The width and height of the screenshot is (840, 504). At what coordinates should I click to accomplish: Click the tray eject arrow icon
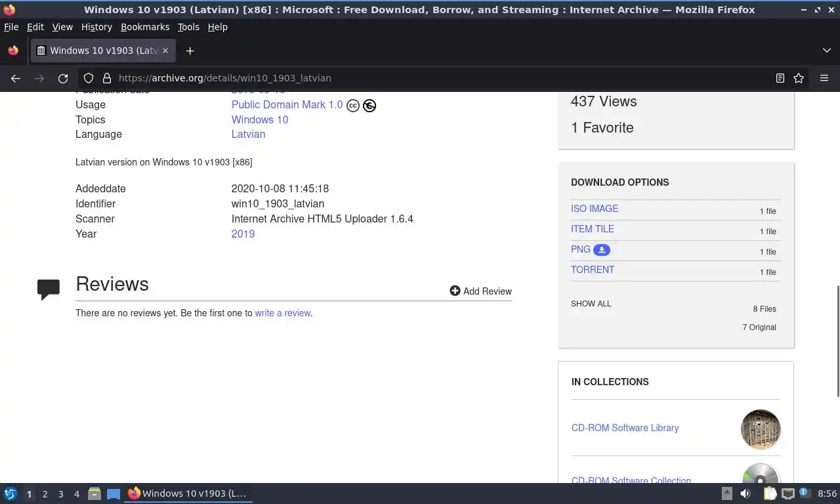point(726,493)
